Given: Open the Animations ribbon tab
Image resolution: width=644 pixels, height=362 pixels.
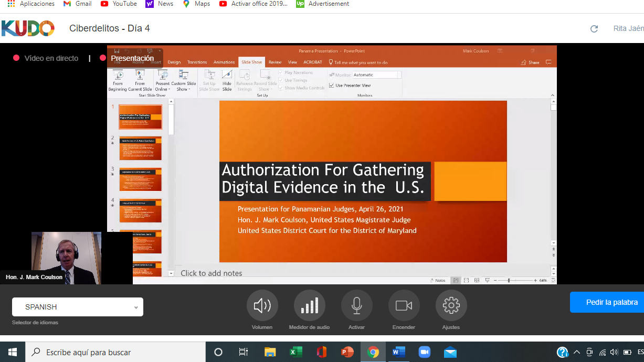Looking at the screenshot, I should pyautogui.click(x=224, y=62).
